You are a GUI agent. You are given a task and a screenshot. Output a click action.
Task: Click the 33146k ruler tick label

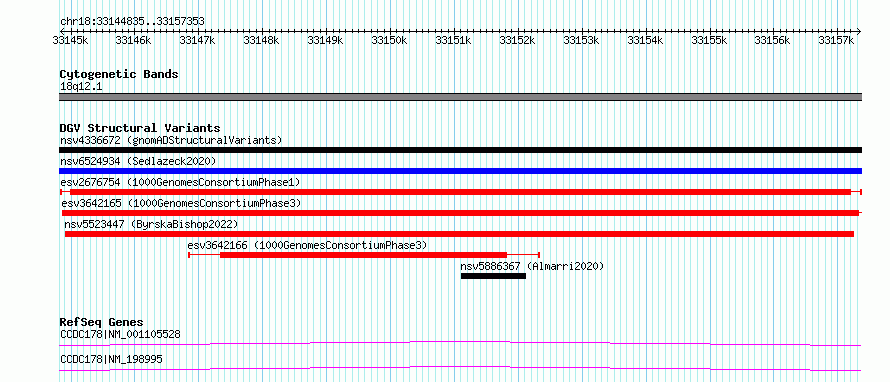pyautogui.click(x=133, y=40)
